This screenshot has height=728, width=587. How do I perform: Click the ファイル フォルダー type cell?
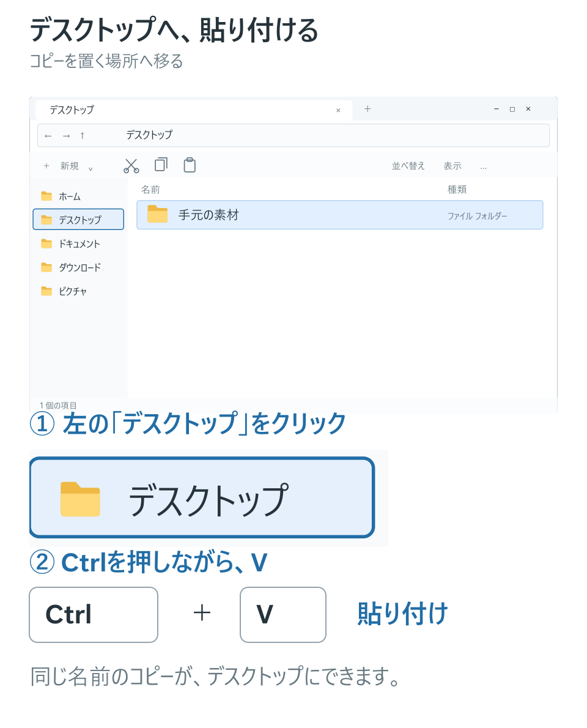[x=477, y=216]
